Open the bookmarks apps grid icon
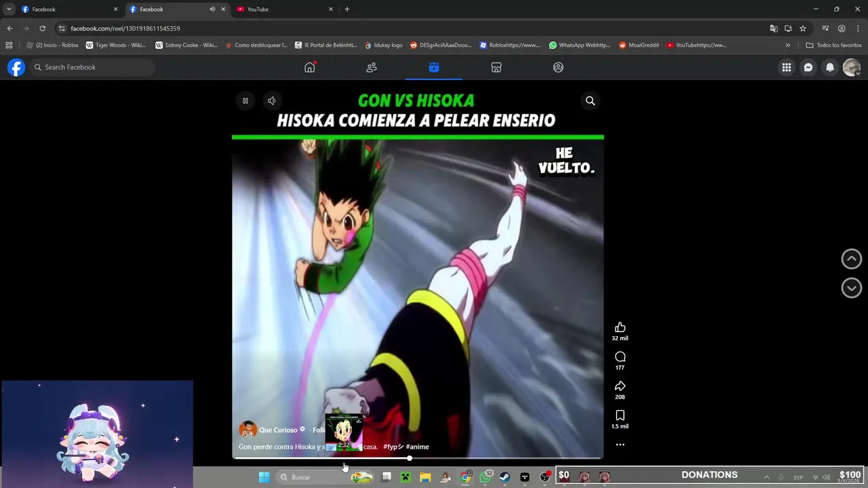 click(x=9, y=45)
